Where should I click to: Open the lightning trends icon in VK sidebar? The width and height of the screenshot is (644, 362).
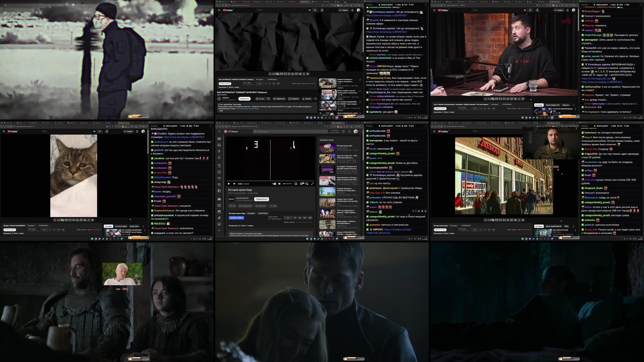pos(219,151)
